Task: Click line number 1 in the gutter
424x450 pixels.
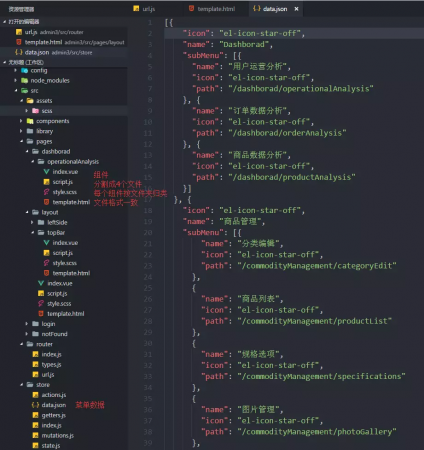Action: click(150, 22)
